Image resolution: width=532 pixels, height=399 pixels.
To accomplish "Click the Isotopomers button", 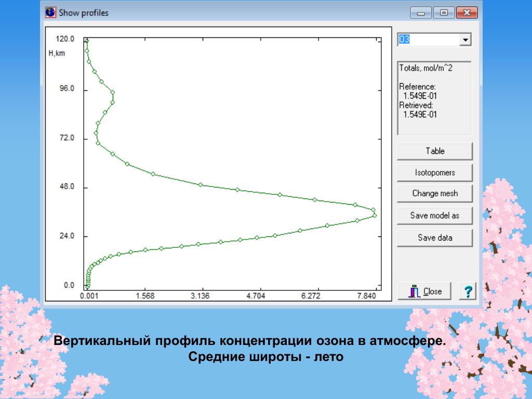I will pyautogui.click(x=435, y=172).
